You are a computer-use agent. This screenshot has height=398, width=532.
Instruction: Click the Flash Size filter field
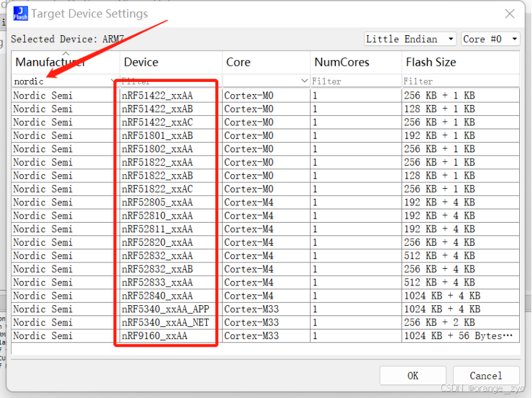[460, 81]
